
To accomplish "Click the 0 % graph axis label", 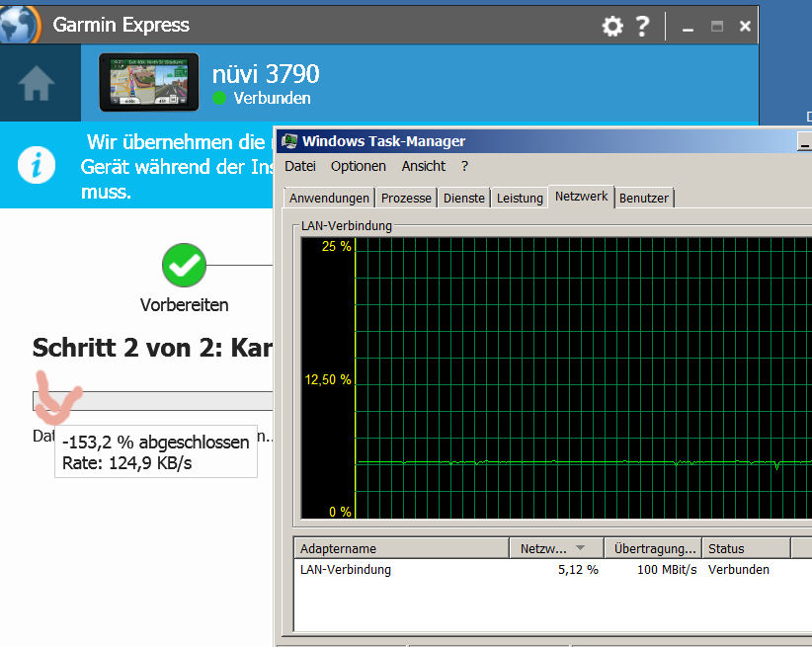I will point(340,512).
